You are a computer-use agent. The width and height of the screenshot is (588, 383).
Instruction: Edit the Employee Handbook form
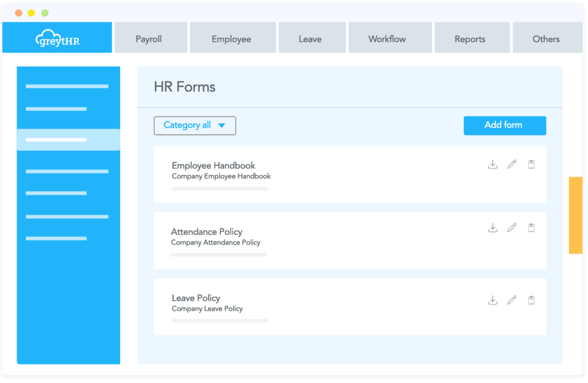click(512, 164)
